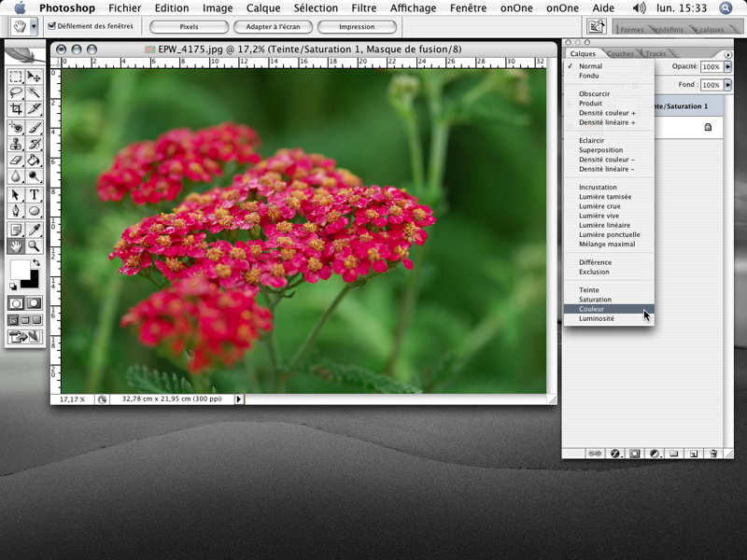Create new adjustment layer icon
The image size is (747, 560).
[x=655, y=454]
